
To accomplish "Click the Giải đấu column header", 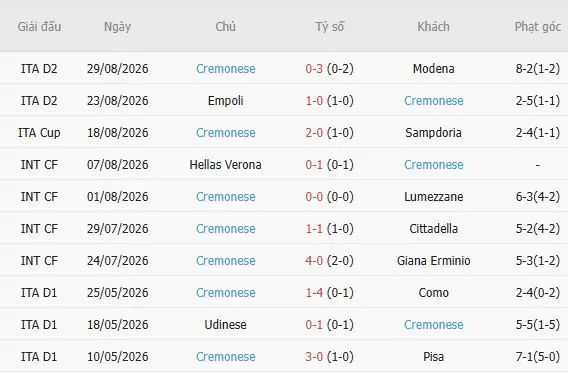I will [39, 26].
